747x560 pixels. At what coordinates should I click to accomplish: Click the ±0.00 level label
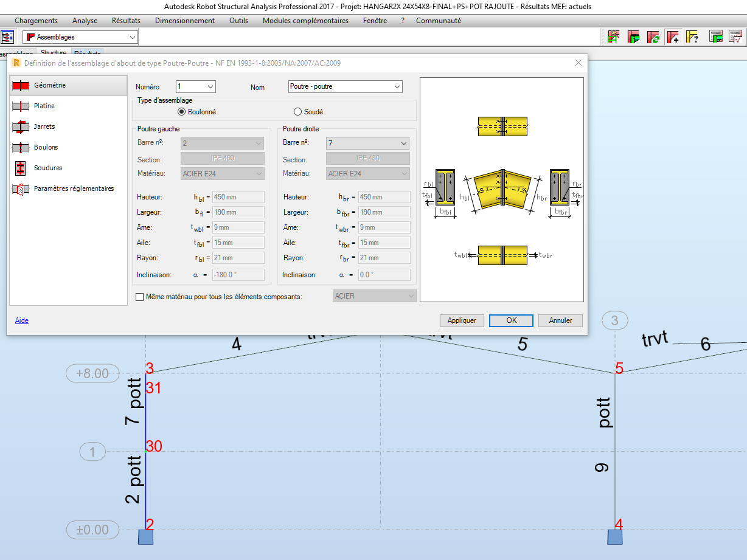tap(92, 530)
